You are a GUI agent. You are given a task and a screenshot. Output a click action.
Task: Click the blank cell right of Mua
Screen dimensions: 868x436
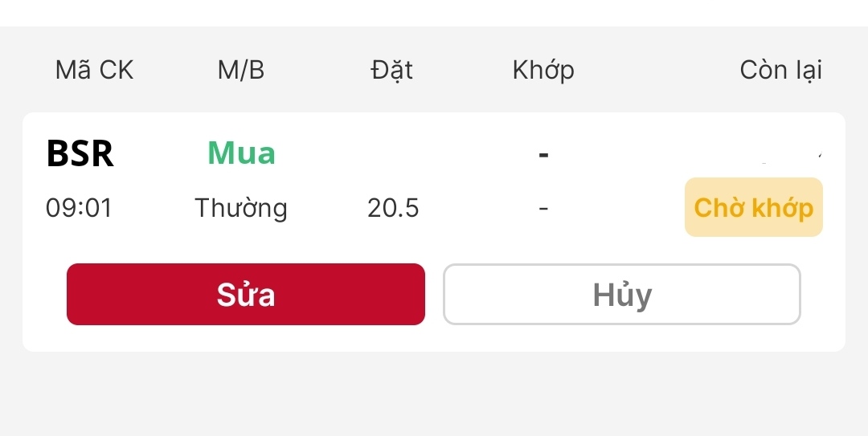pos(393,153)
